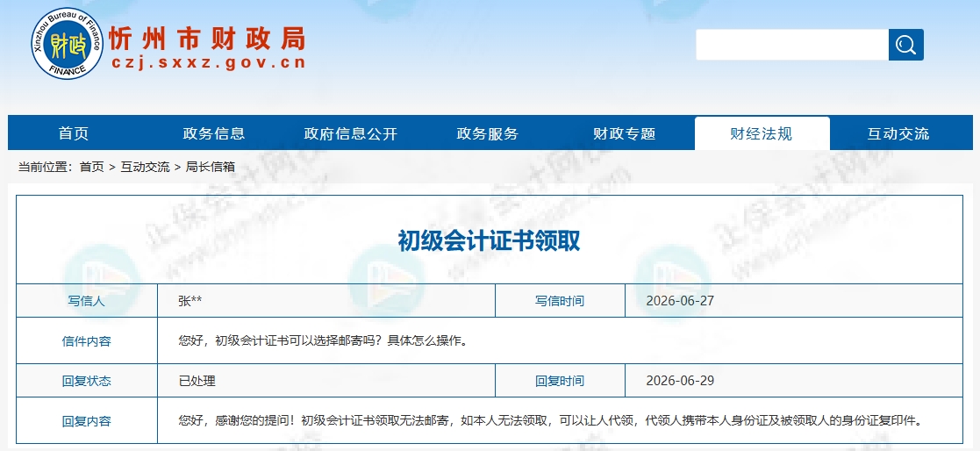The width and height of the screenshot is (980, 451).
Task: Click the magnifier search icon button
Action: (905, 45)
